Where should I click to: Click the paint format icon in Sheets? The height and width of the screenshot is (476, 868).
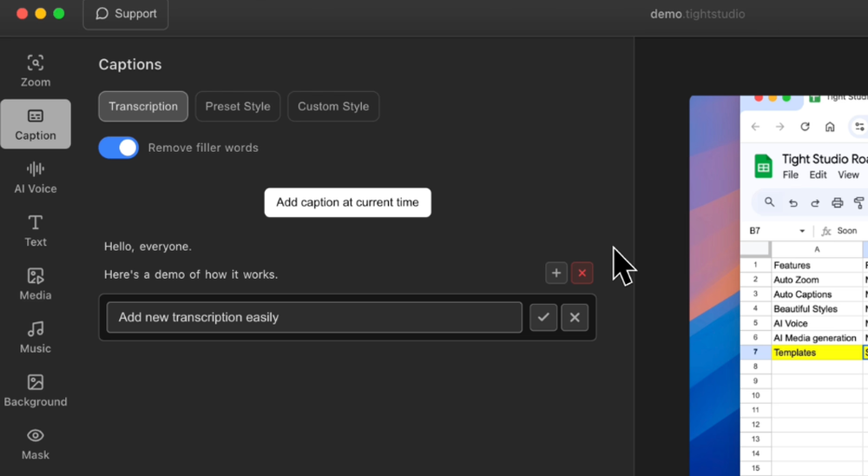tap(859, 202)
